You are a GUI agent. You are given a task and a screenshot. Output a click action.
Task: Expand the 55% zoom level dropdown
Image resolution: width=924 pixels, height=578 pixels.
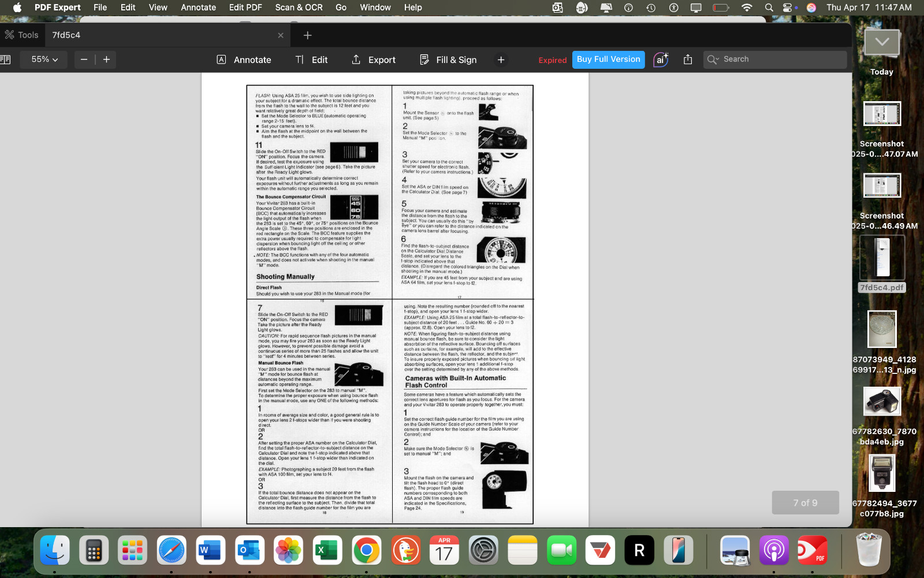44,60
